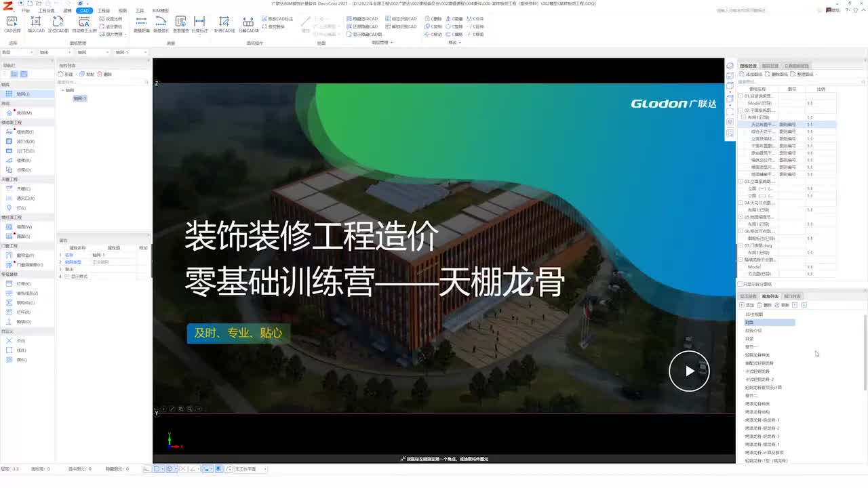Viewport: 868px width, 488px height.
Task: Click 刷新 in the view list toolbar
Action: 782,305
